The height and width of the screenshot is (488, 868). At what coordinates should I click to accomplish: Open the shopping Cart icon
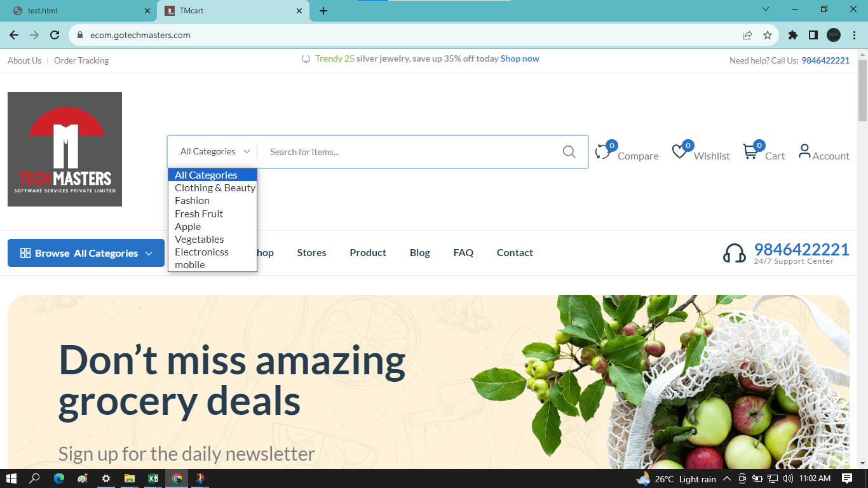[x=750, y=152]
